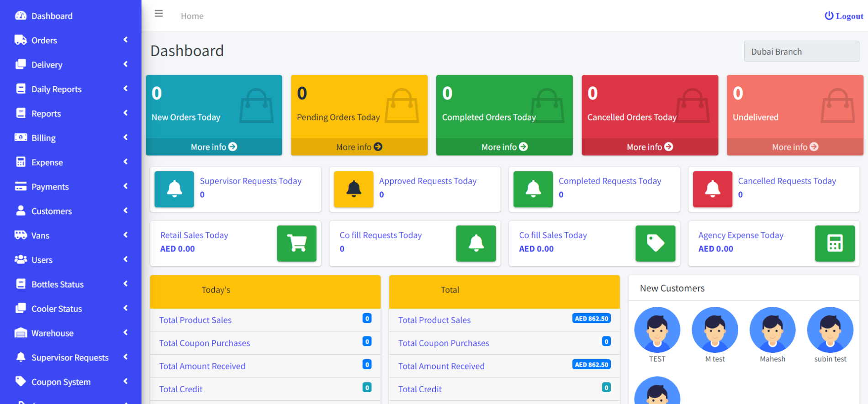Click Total Amount Received in Total panel

[x=441, y=366]
